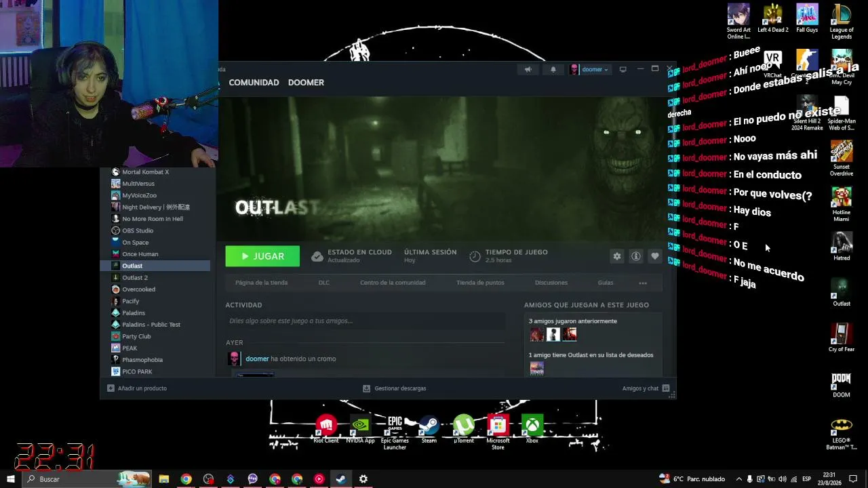Select DOOM desktop icon
Screen dimensions: 868x488
coord(842,384)
